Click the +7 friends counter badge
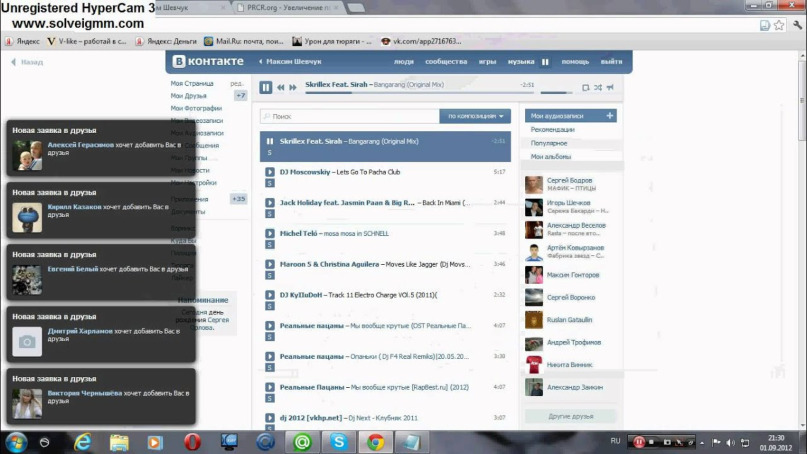The height and width of the screenshot is (454, 807). tap(240, 95)
